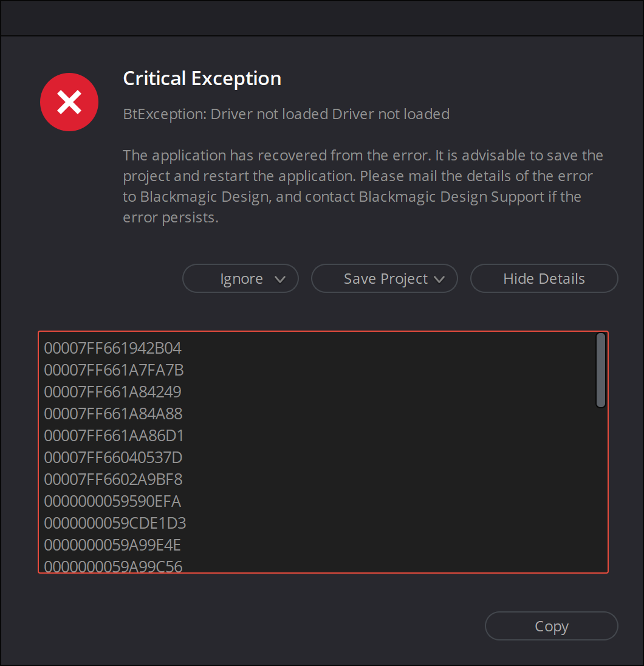Select stack address 0000000059590EFA
644x666 pixels.
[x=112, y=501]
